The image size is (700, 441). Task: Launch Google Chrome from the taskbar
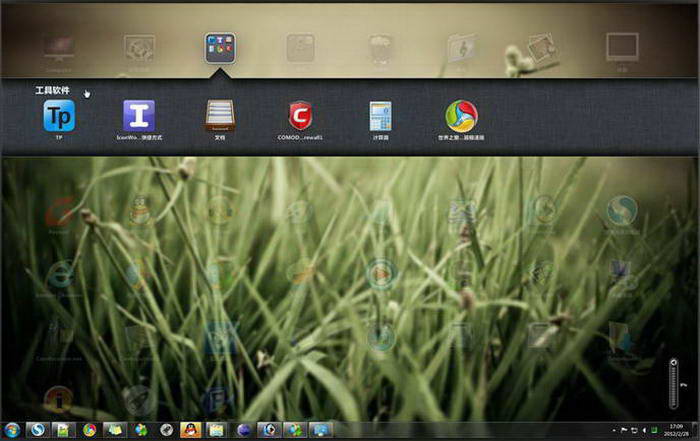[x=89, y=430]
